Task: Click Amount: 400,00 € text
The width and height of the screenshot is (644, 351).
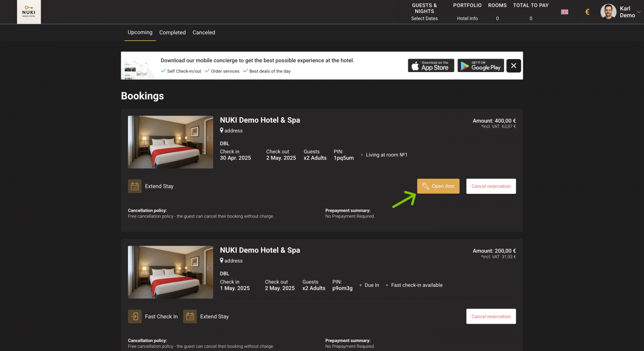Action: [494, 121]
